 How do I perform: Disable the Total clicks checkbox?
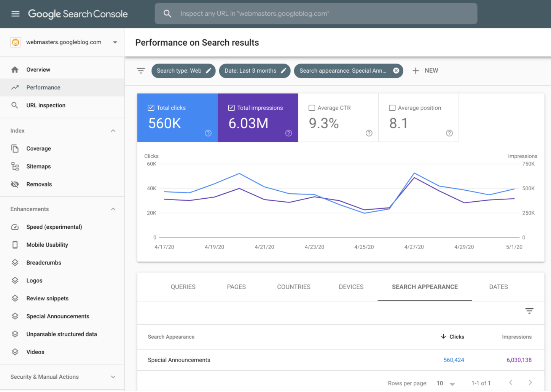pyautogui.click(x=151, y=108)
